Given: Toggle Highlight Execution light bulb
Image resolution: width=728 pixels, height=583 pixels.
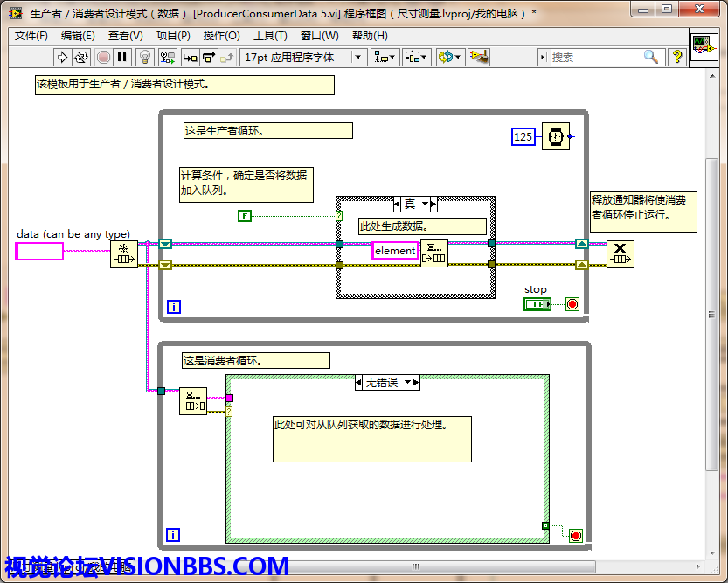Looking at the screenshot, I should point(145,57).
